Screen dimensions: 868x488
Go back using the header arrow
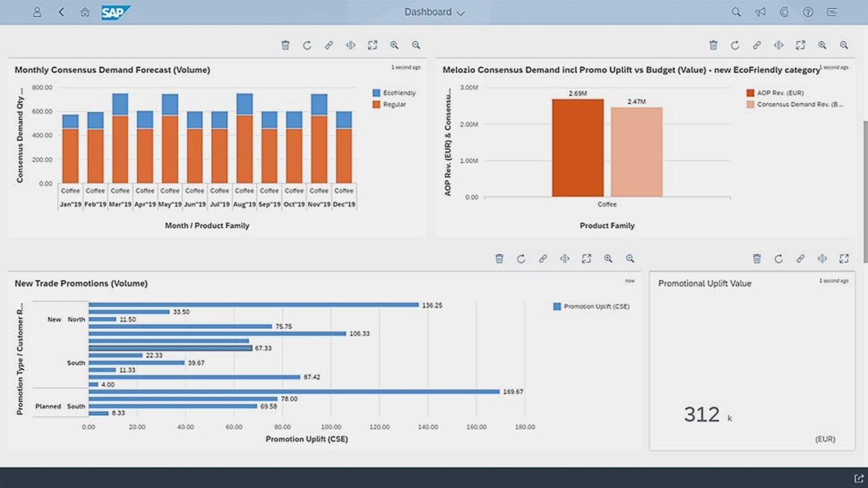coord(61,12)
